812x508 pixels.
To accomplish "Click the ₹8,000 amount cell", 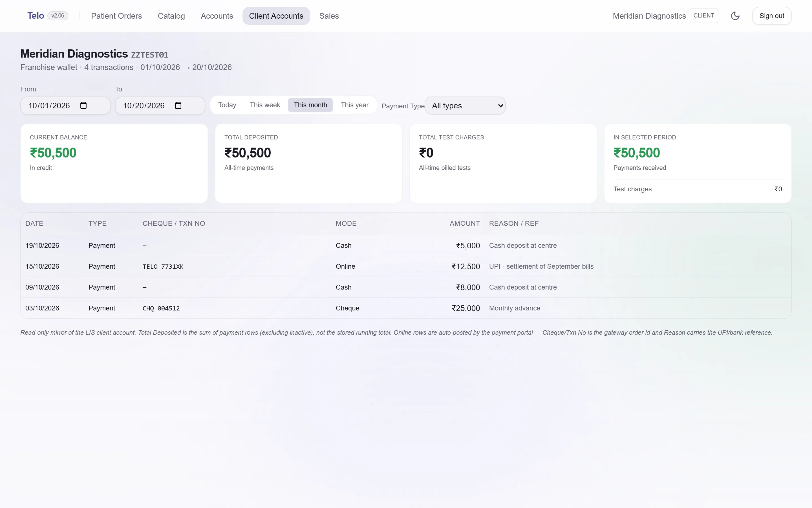I will click(468, 287).
